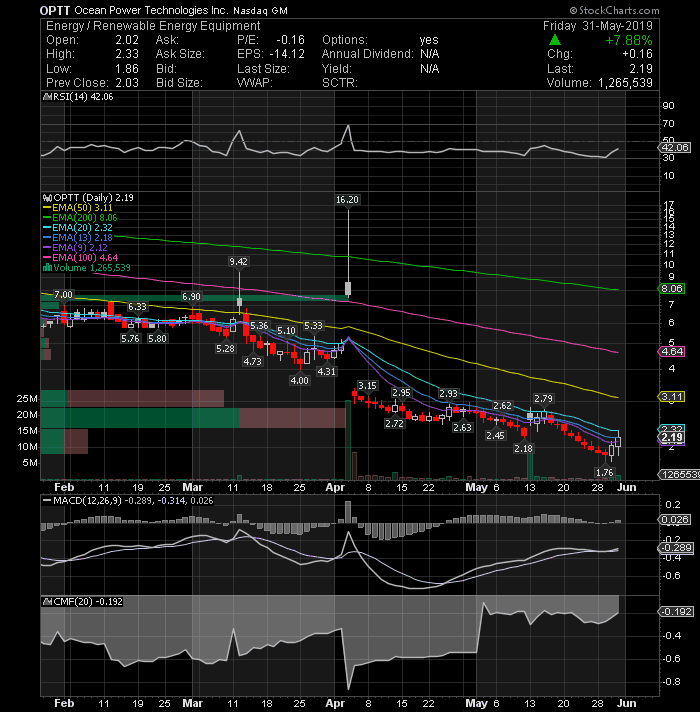Select the EMA(13) 2.18 blue legend entry
Viewport: 700px width, 712px height.
click(78, 237)
